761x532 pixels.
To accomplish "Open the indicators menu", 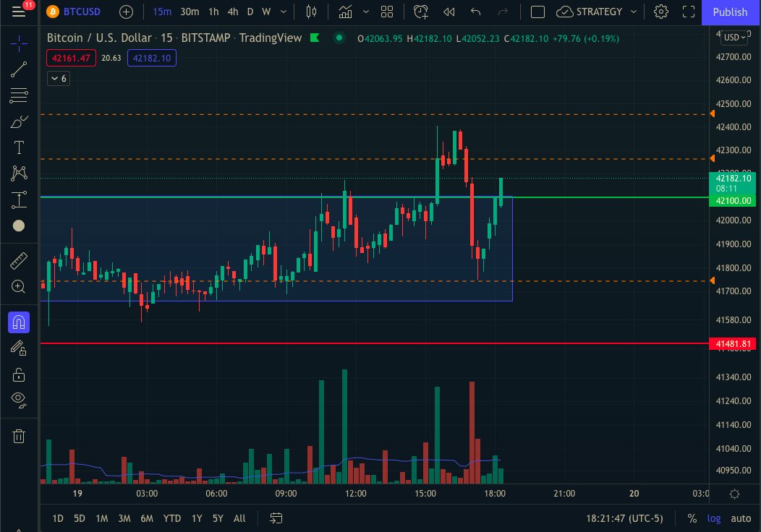I will click(x=345, y=12).
